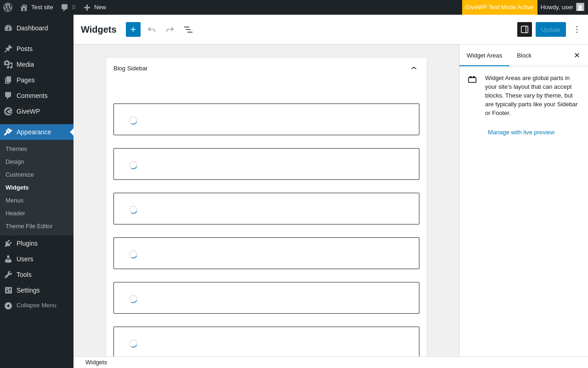Follow the Manage with live preview link
The height and width of the screenshot is (368, 588).
point(521,132)
